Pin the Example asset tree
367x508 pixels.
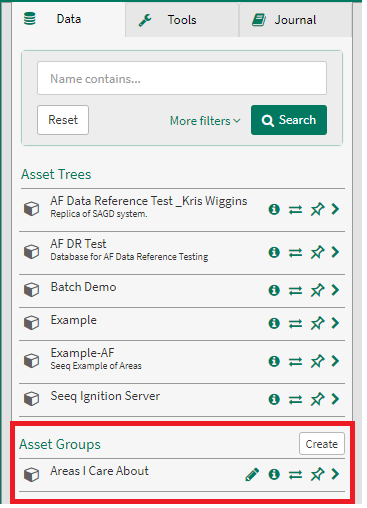[x=317, y=323]
